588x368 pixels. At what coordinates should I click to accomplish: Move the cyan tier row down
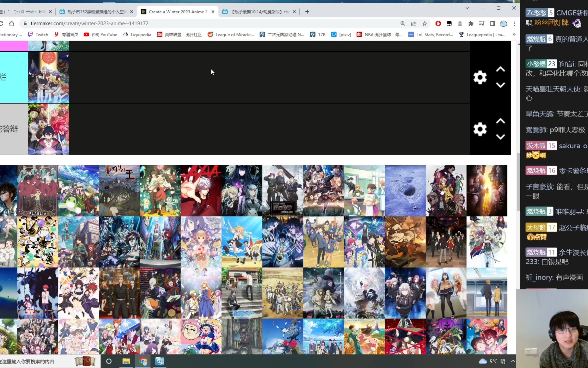(500, 85)
